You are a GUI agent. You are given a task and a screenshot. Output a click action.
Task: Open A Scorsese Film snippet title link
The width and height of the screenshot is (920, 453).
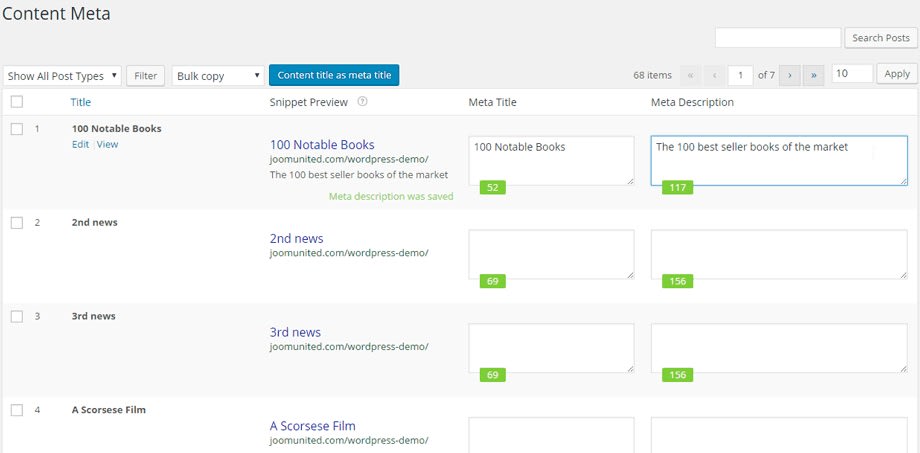(x=313, y=426)
